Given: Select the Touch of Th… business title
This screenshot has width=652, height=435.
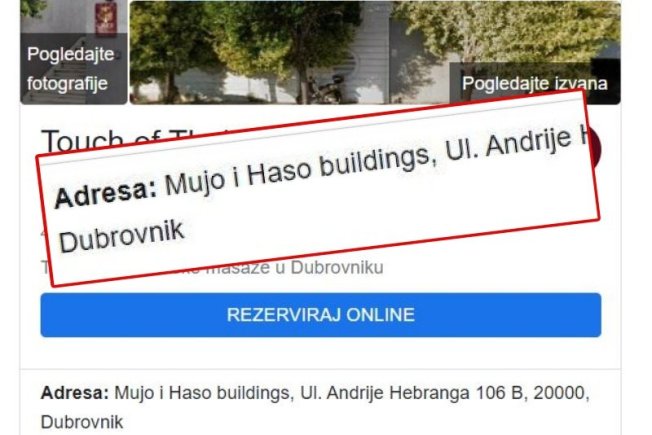Looking at the screenshot, I should coord(137,139).
